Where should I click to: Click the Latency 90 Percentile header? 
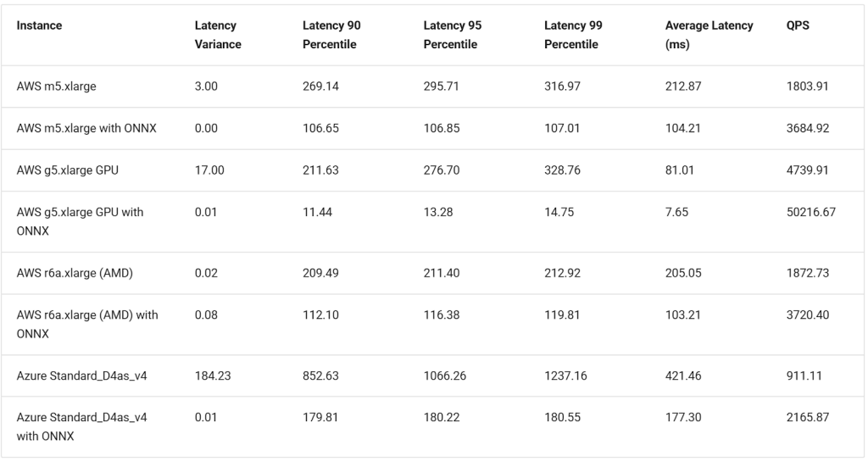(x=331, y=35)
